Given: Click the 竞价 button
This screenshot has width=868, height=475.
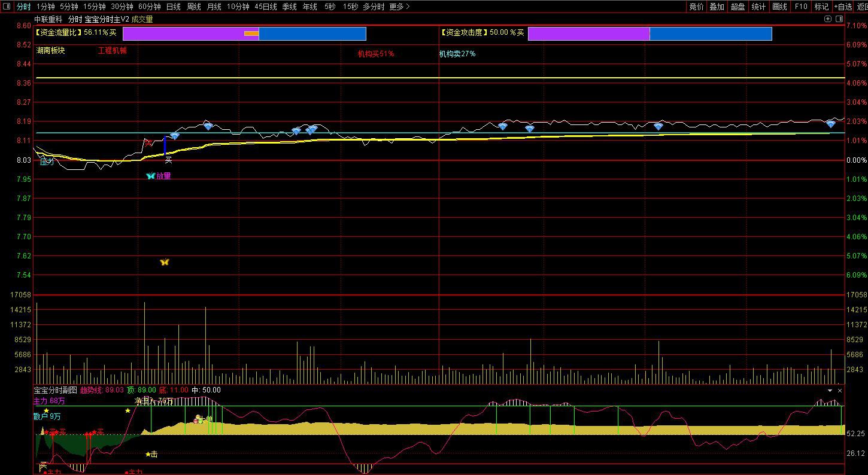Looking at the screenshot, I should click(x=696, y=7).
